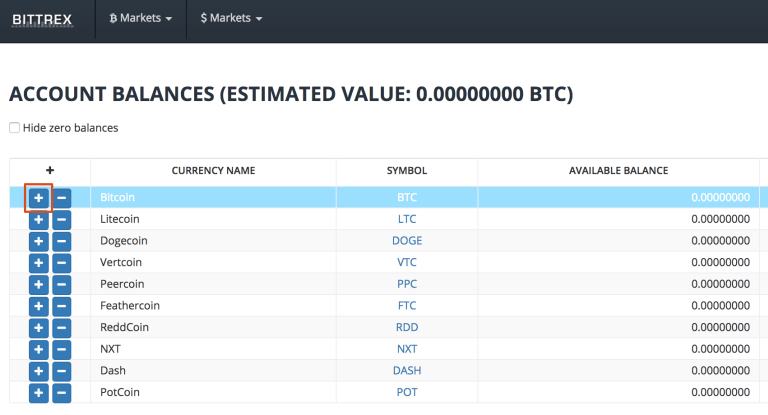Viewport: 768px width, 415px height.
Task: Open the NXT row plus icon
Action: [39, 350]
